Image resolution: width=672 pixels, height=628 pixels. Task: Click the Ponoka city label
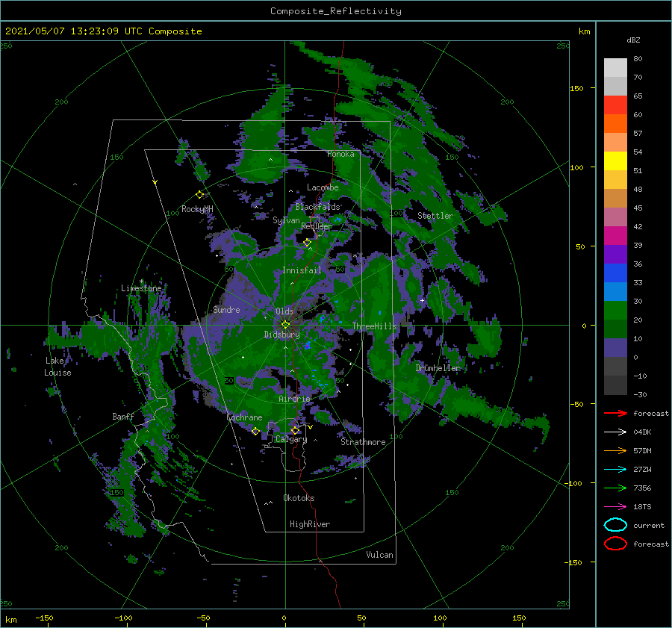[x=340, y=154]
